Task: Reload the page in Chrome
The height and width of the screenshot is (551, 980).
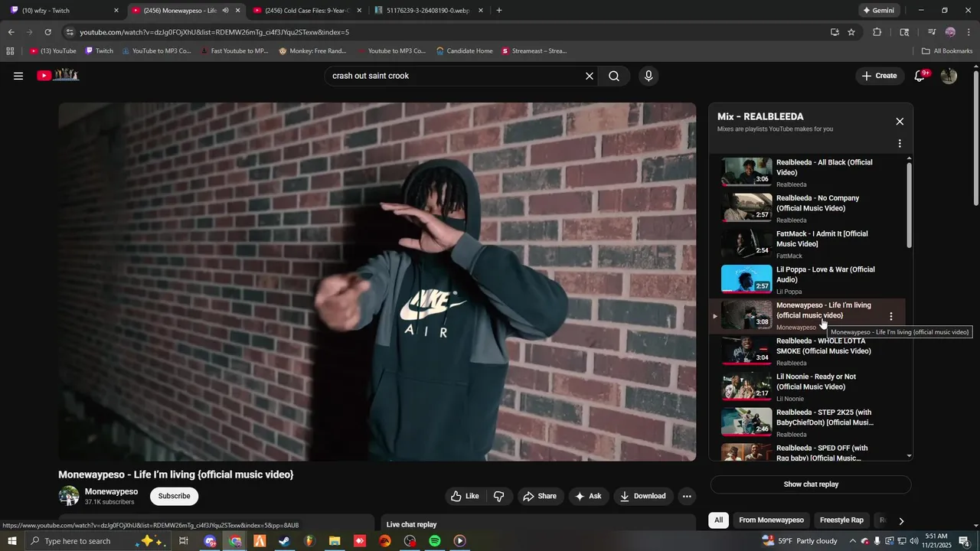Action: pyautogui.click(x=47, y=32)
